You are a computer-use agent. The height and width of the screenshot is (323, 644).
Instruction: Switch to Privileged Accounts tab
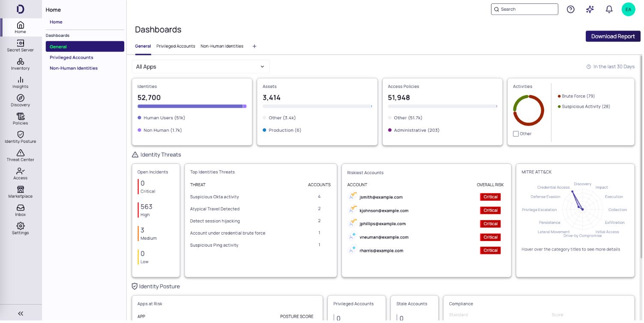[176, 46]
